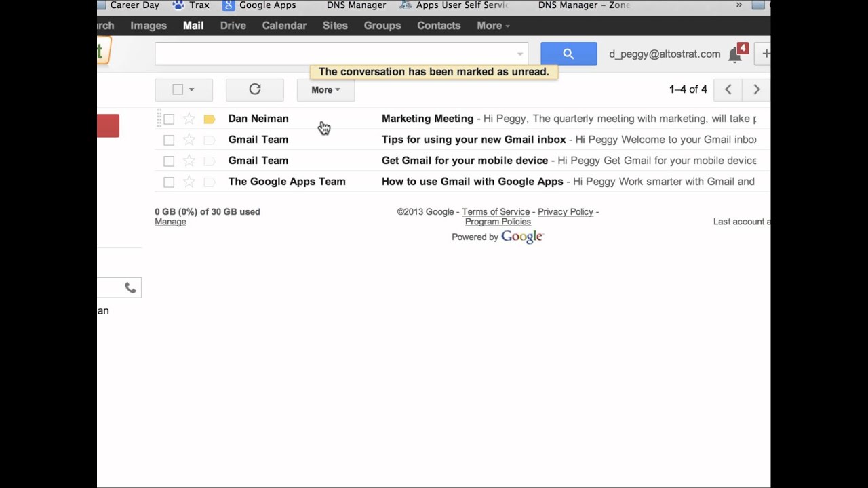Go to the previous page of messages
Image resolution: width=868 pixels, height=488 pixels.
coord(728,89)
